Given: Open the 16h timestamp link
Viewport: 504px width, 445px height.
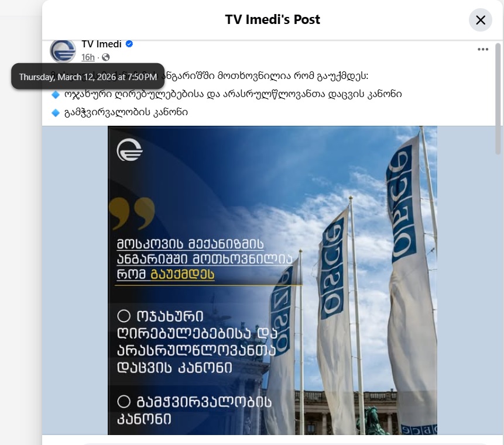Looking at the screenshot, I should click(x=88, y=57).
